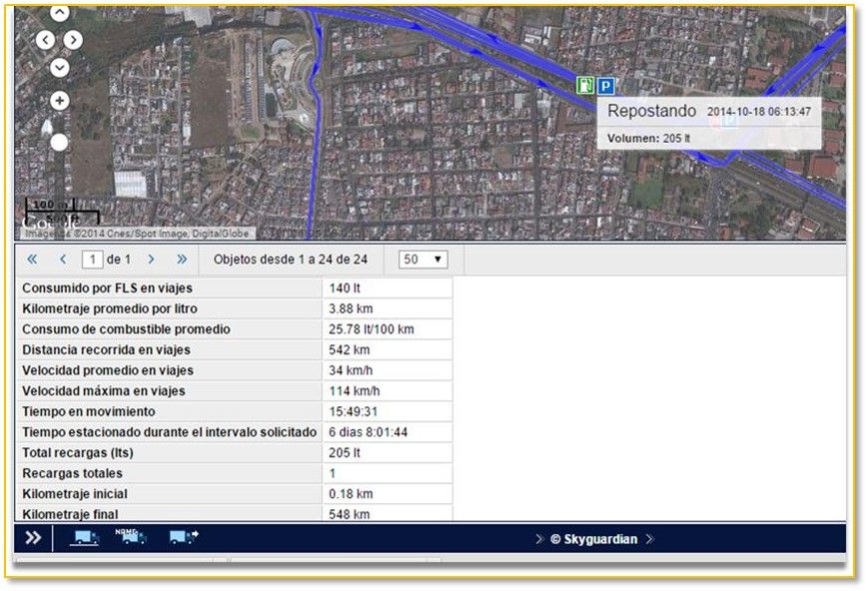Click the blue parking marker on map

pos(605,86)
